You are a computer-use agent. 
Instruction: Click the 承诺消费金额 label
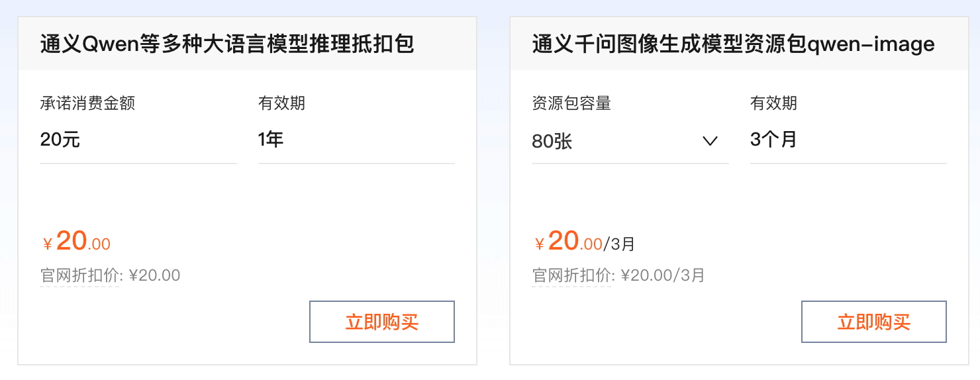(87, 103)
